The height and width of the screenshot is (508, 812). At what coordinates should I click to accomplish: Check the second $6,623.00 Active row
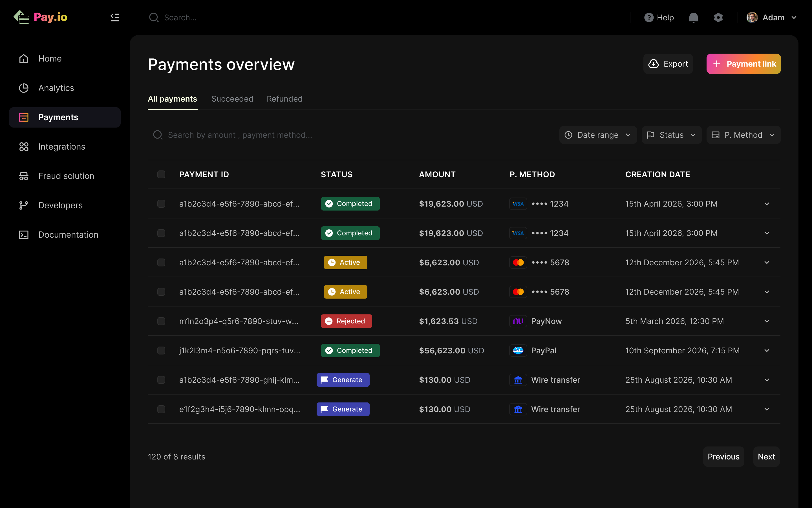pyautogui.click(x=161, y=292)
